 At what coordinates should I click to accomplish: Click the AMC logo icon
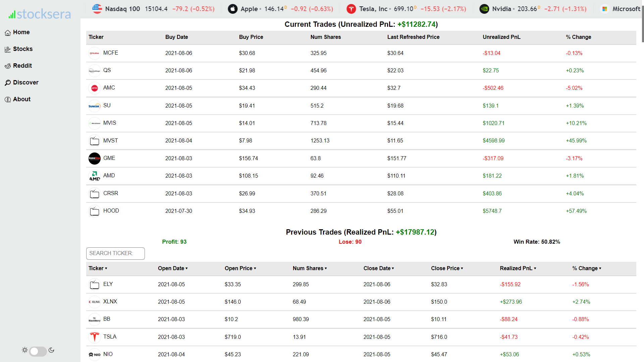[94, 88]
